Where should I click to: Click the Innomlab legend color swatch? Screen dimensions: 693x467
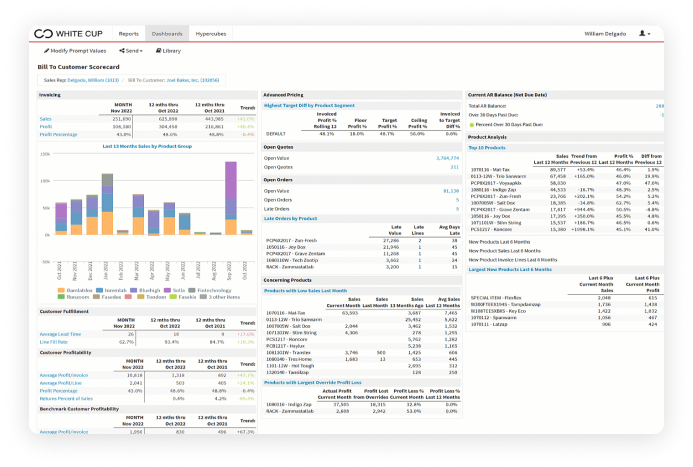101,289
